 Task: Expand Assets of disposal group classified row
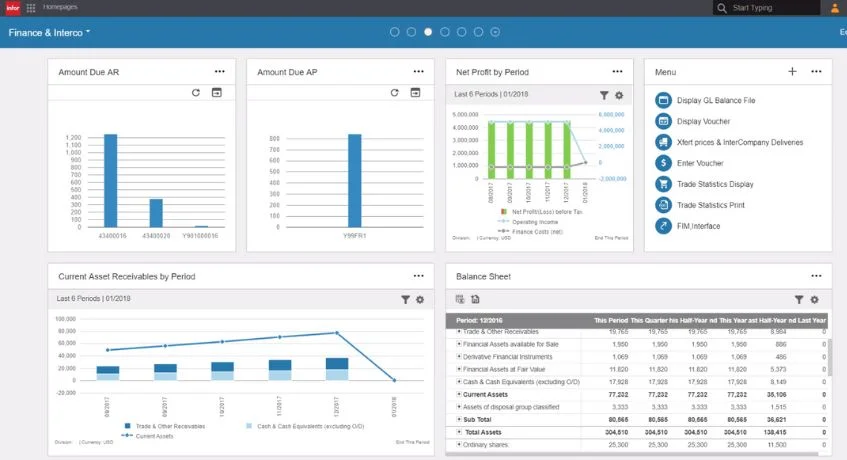459,407
